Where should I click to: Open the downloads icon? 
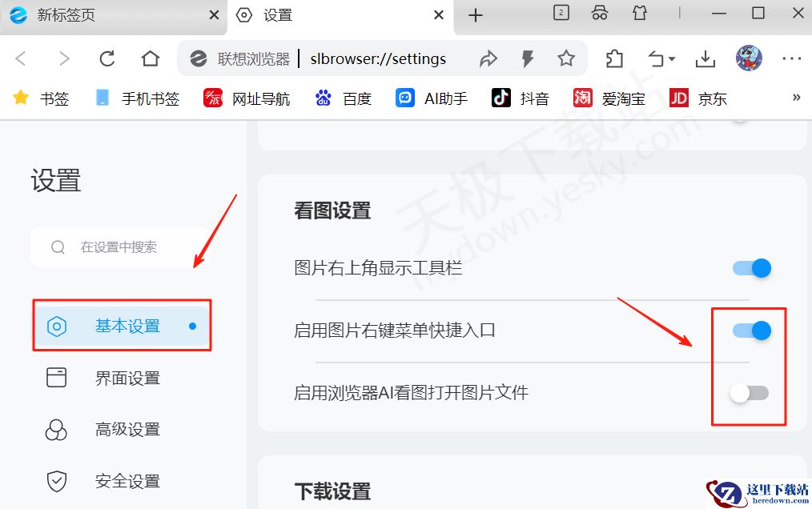tap(705, 59)
